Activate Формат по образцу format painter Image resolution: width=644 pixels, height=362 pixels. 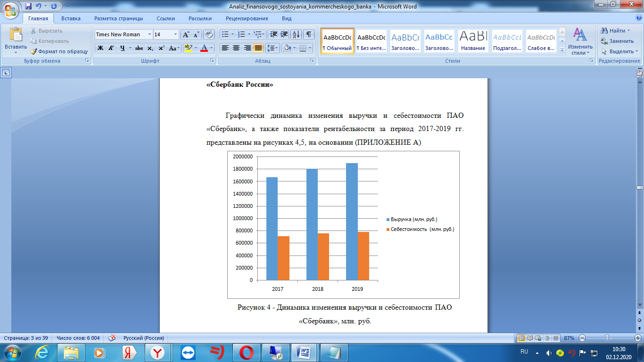click(x=59, y=51)
